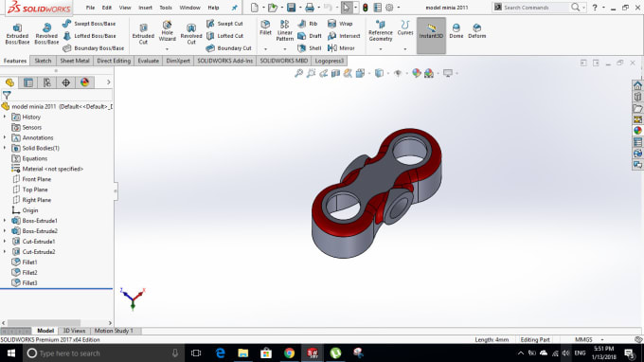Expand the Boss-Extrude1 feature
644x362 pixels.
5,221
